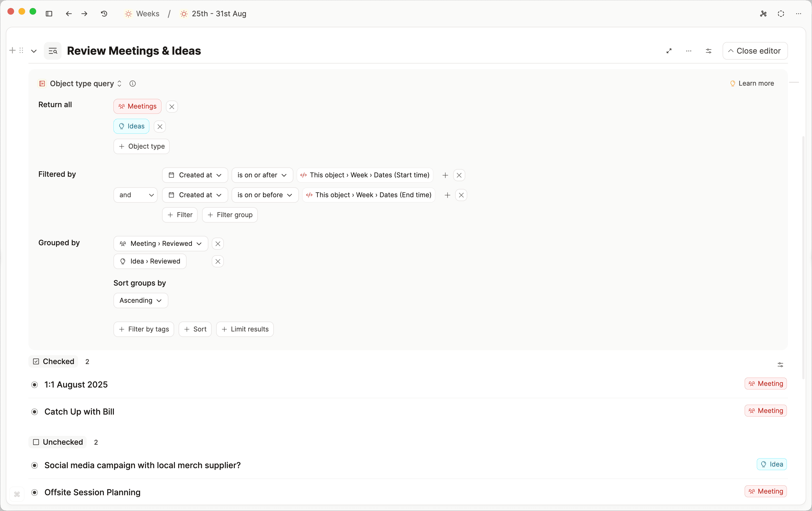Toggle the Offsite Session Planning bullet
This screenshot has width=812, height=511.
pyautogui.click(x=35, y=492)
